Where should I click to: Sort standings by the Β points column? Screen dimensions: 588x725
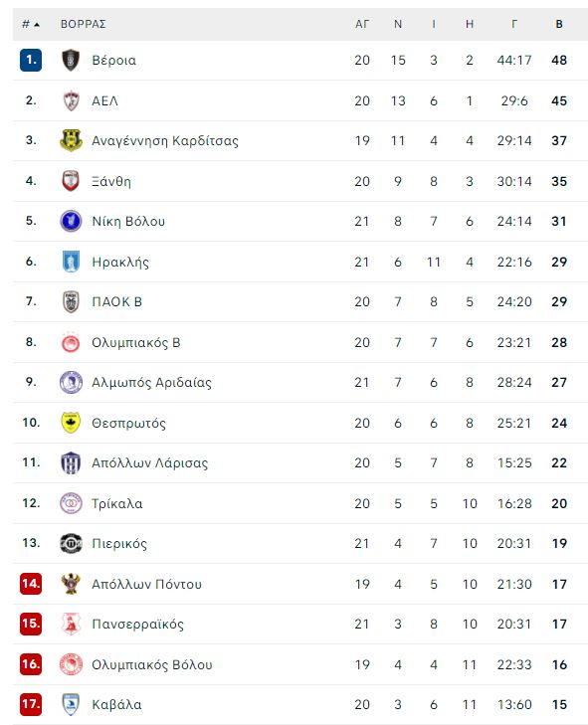pos(559,24)
